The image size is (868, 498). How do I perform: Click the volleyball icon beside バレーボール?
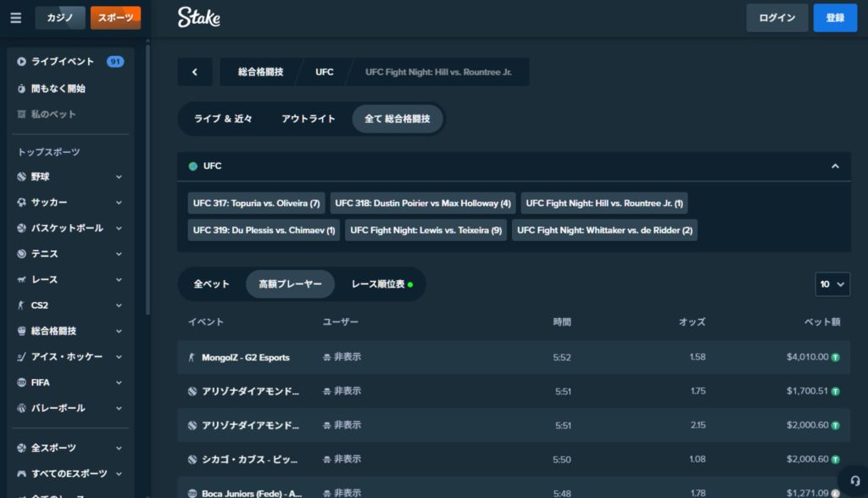click(x=21, y=408)
